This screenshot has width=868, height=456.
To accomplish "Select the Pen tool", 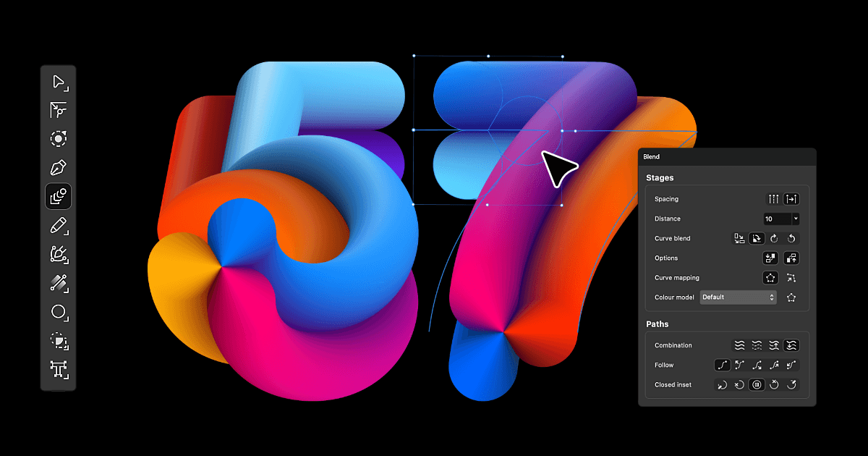I will 59,168.
